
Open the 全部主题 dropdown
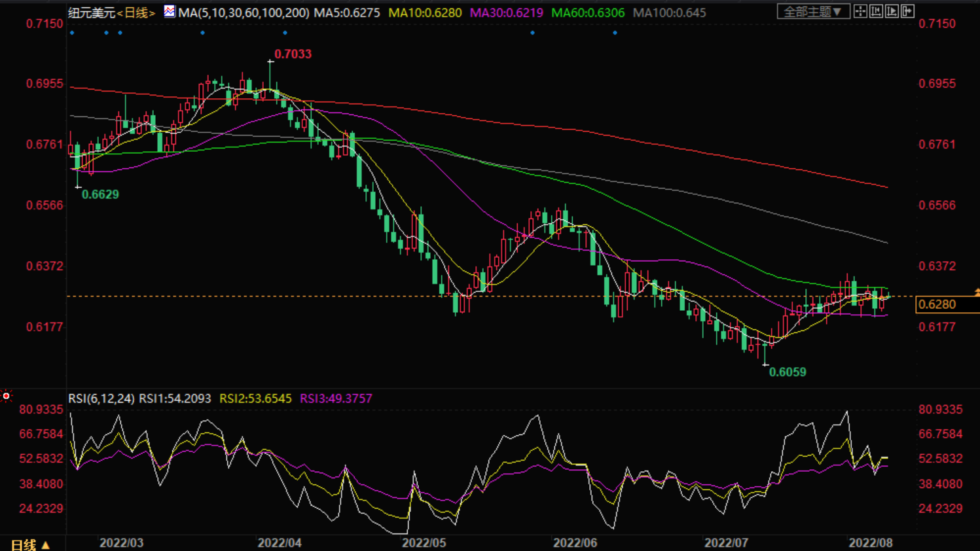coord(813,12)
